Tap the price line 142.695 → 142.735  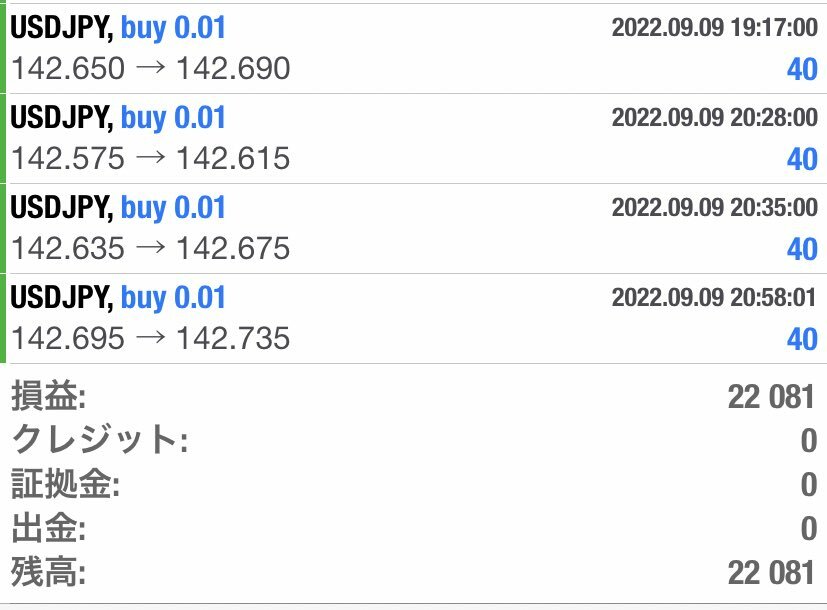[x=150, y=338]
